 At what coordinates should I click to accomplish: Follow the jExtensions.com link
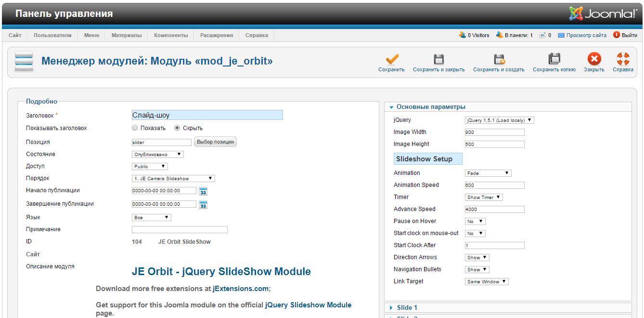click(x=241, y=289)
